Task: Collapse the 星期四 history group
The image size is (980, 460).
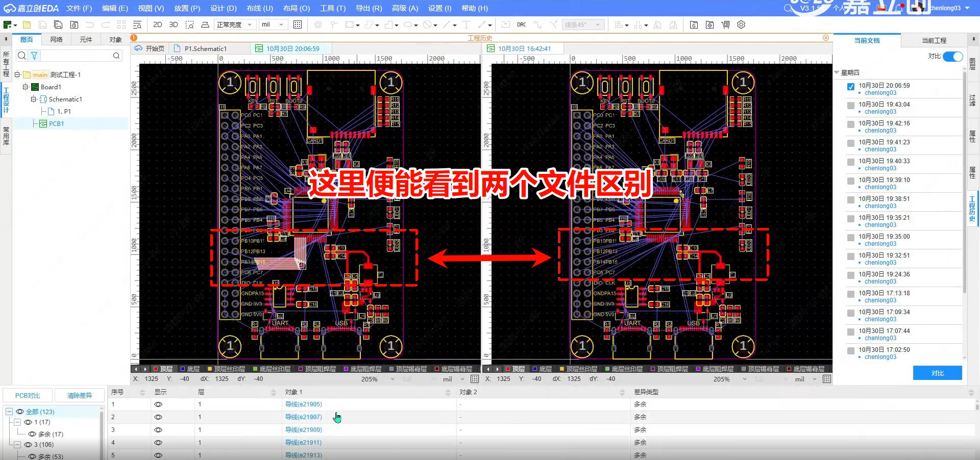Action: pyautogui.click(x=837, y=72)
